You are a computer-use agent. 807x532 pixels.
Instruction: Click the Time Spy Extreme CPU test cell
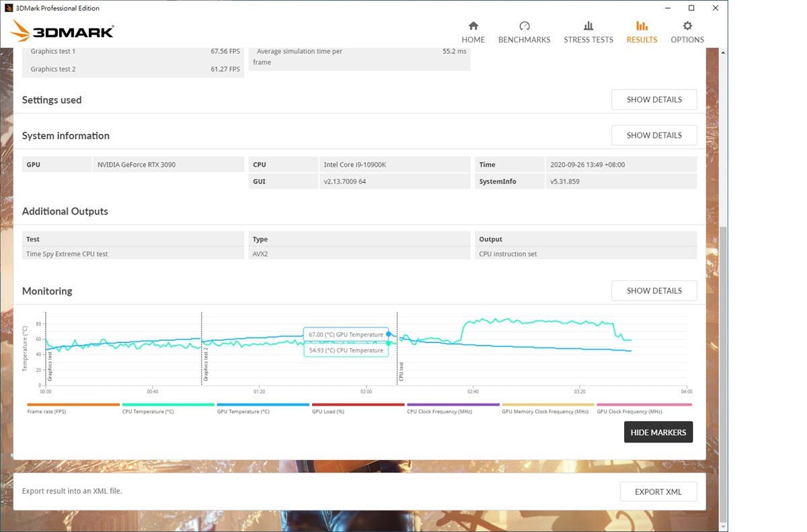point(133,254)
